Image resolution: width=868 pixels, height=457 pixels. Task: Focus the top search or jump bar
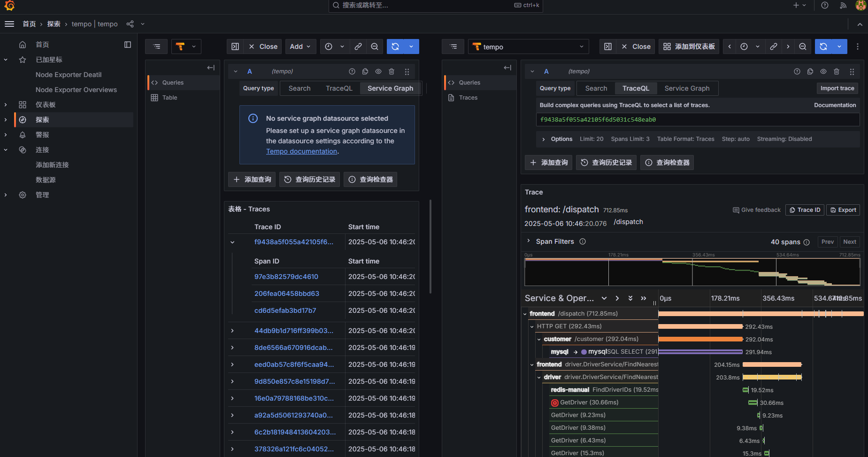[x=436, y=6]
